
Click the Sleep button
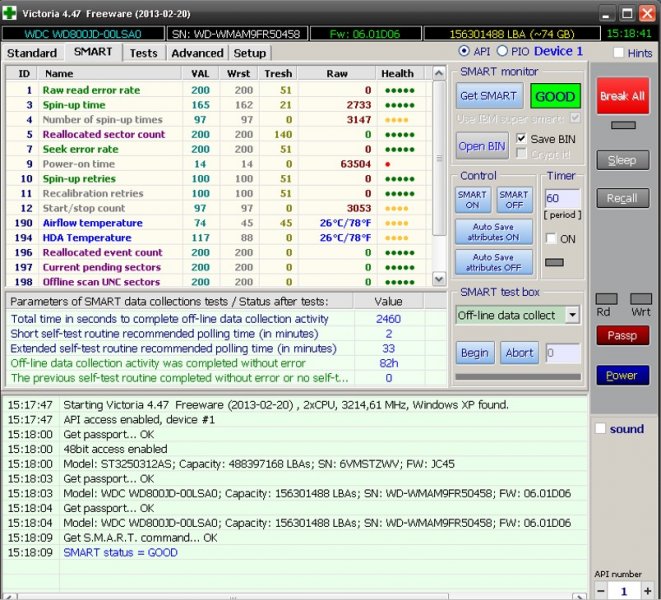coord(623,160)
